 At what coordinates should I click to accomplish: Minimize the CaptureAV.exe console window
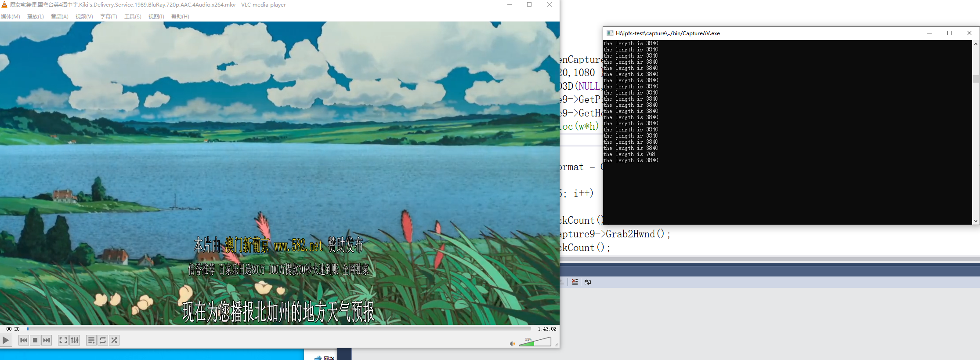(929, 33)
